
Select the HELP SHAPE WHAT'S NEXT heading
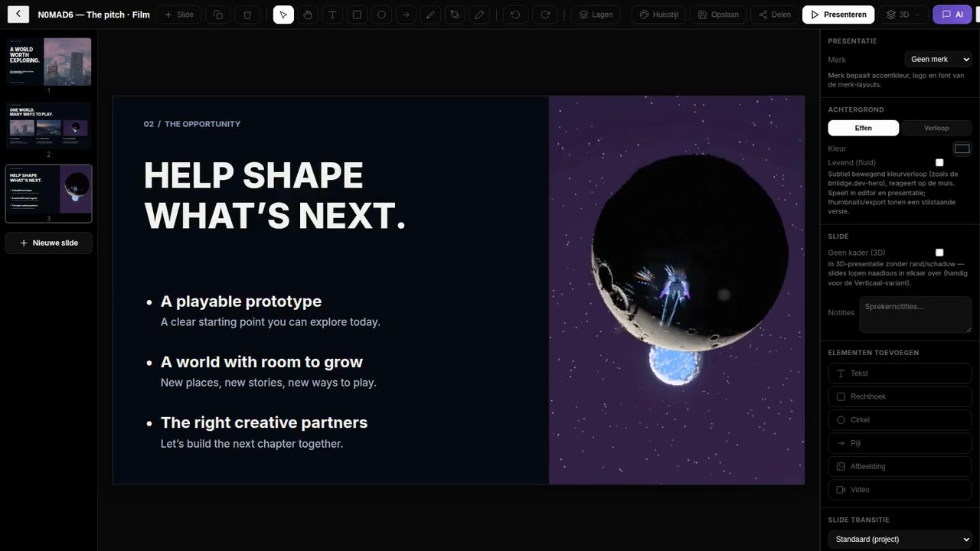[x=275, y=196]
